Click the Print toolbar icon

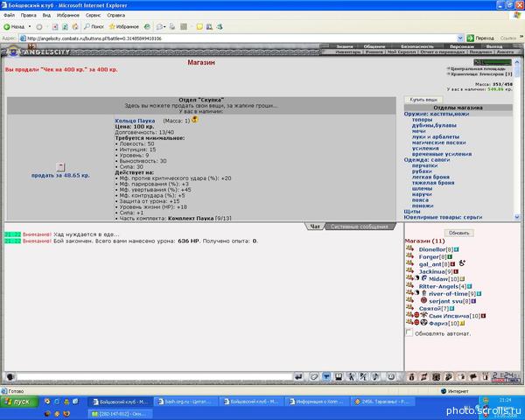(172, 27)
